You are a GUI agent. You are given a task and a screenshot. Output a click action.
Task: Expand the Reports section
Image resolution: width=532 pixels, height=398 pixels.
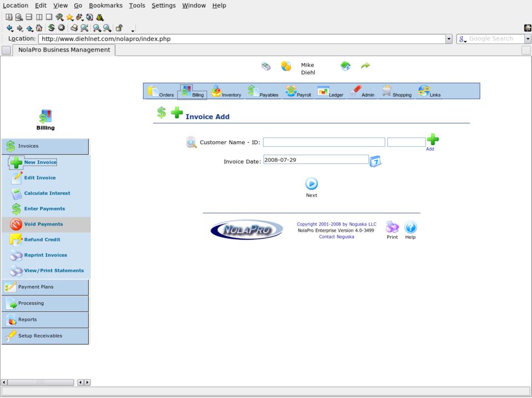pos(45,320)
